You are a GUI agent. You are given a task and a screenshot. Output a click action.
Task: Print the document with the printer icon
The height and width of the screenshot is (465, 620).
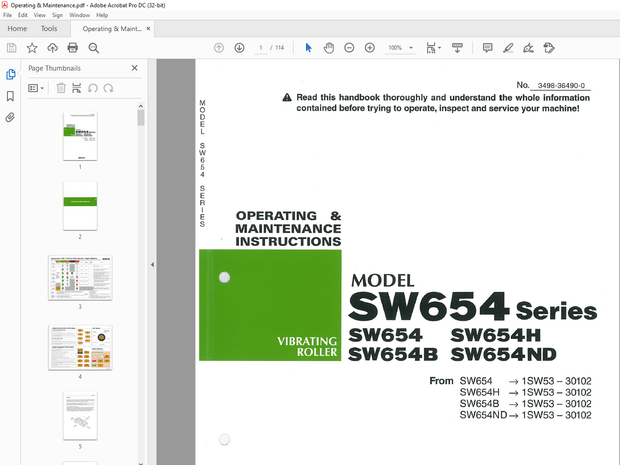(x=73, y=48)
